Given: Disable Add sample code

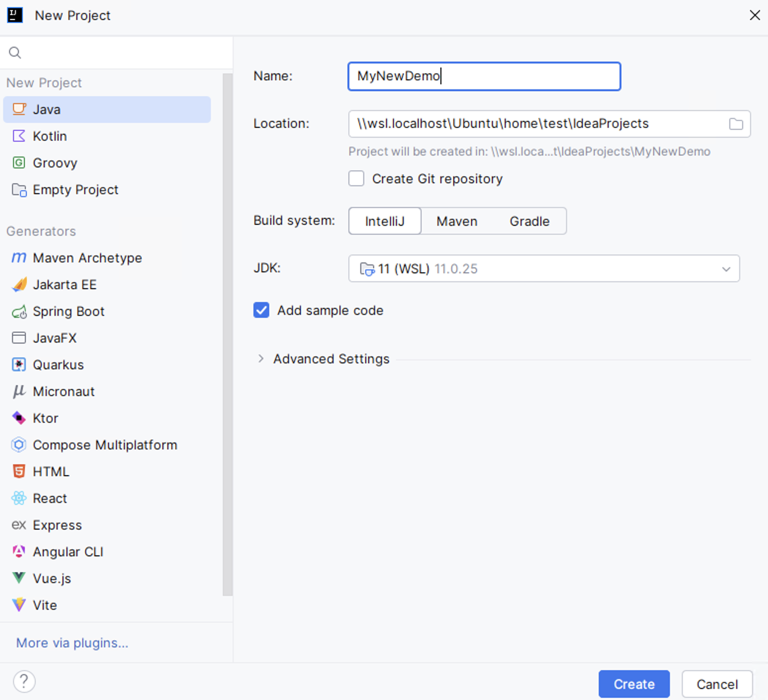Looking at the screenshot, I should click(x=261, y=310).
